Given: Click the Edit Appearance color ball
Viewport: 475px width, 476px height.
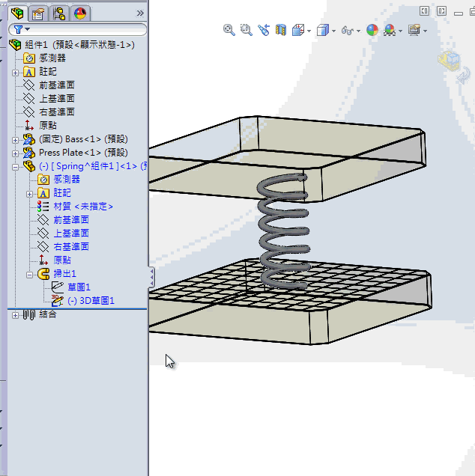Looking at the screenshot, I should [372, 30].
